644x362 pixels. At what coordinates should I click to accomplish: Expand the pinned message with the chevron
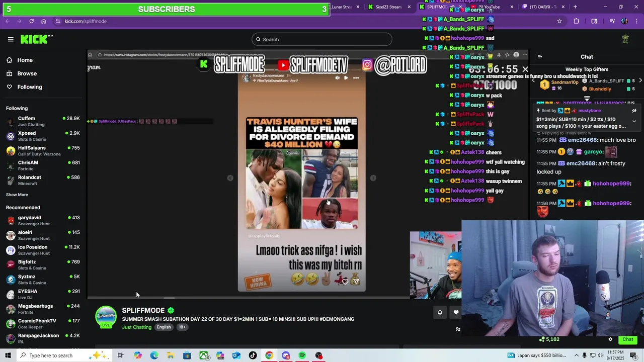pos(634,121)
